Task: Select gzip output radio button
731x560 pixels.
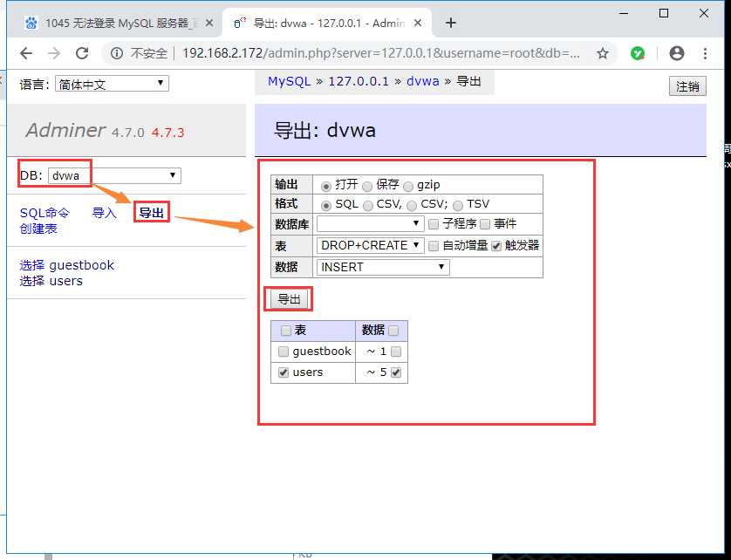Action: 408,186
